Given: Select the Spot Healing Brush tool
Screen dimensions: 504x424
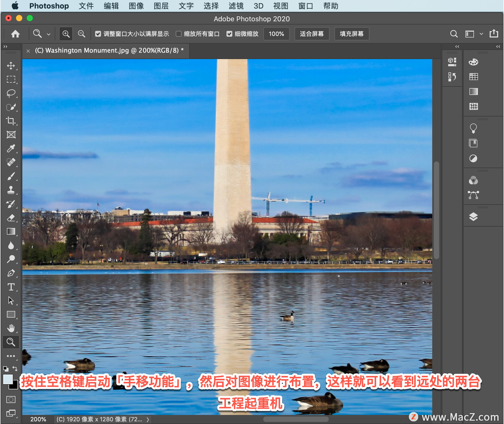Looking at the screenshot, I should tap(11, 162).
